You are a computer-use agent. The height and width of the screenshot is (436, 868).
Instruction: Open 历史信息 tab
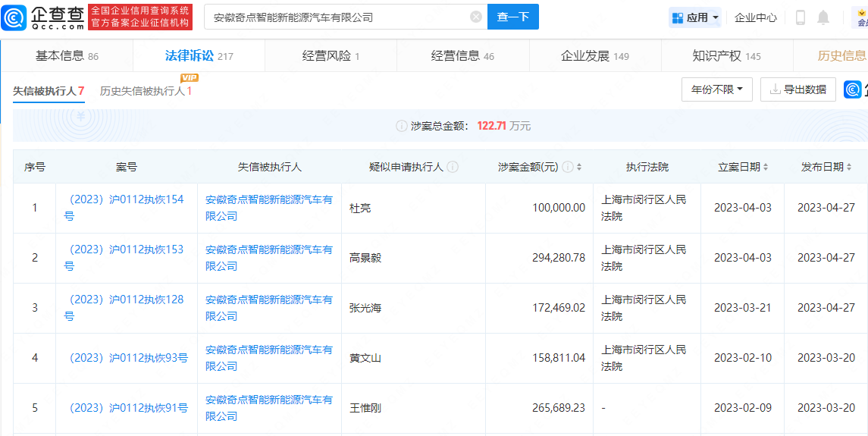[x=841, y=55]
